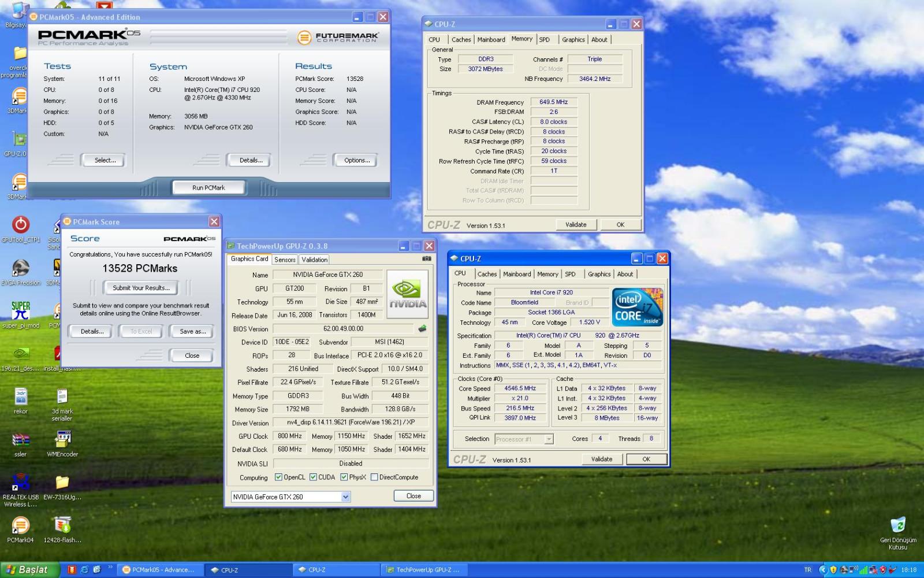The width and height of the screenshot is (924, 578).
Task: Click Save as... in PCMark Score
Action: click(x=192, y=332)
